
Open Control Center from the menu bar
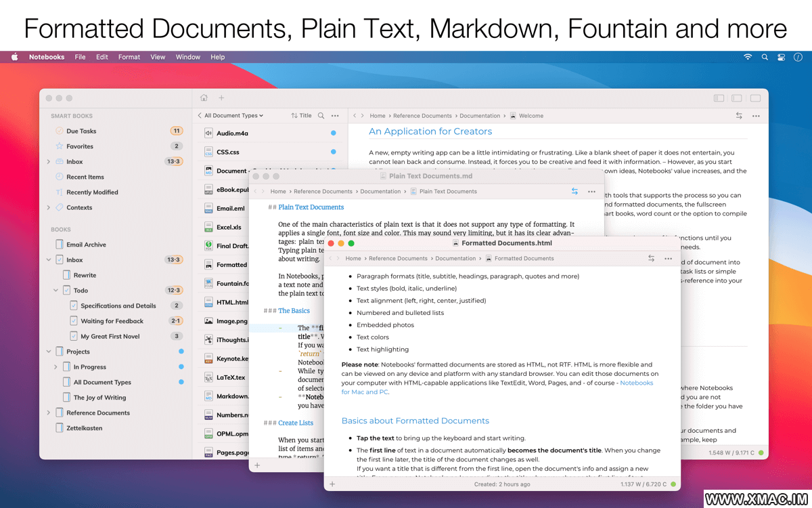(782, 57)
